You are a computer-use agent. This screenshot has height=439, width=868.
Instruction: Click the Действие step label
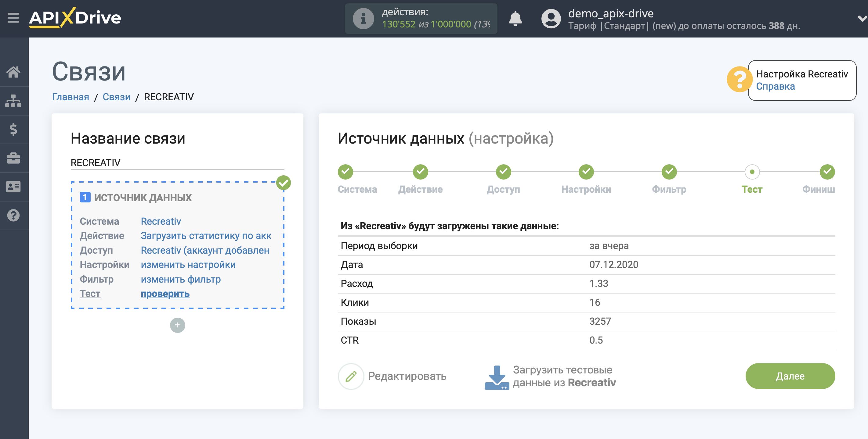(421, 189)
